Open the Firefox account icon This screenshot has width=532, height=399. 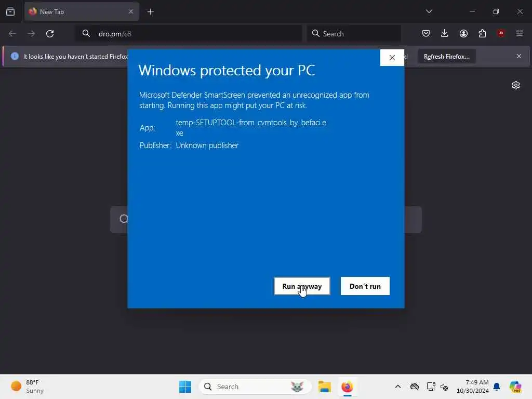[x=463, y=33]
